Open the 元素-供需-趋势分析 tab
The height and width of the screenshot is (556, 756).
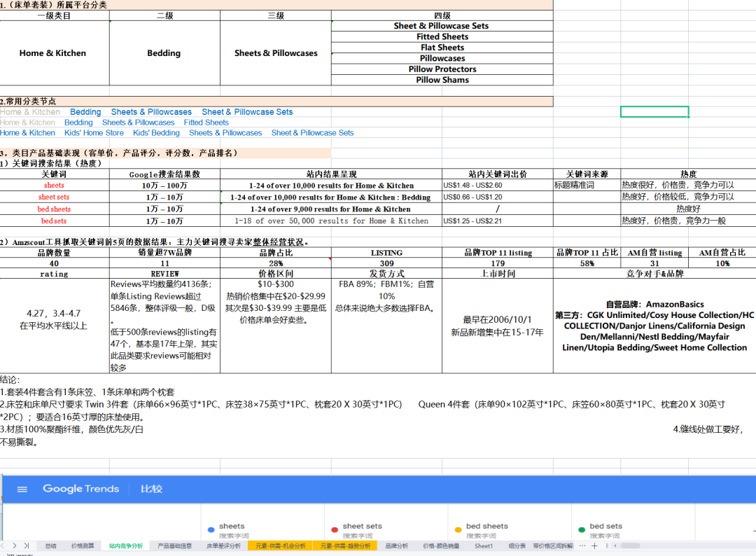(x=345, y=546)
